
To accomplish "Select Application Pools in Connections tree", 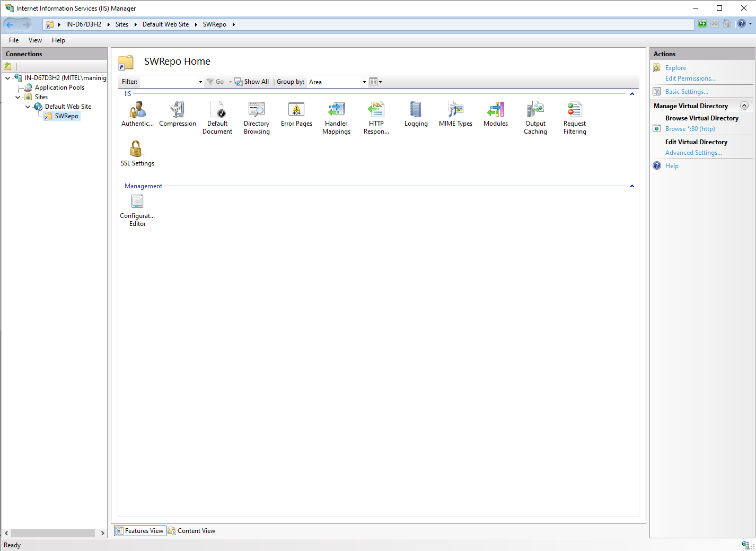I will tap(59, 88).
